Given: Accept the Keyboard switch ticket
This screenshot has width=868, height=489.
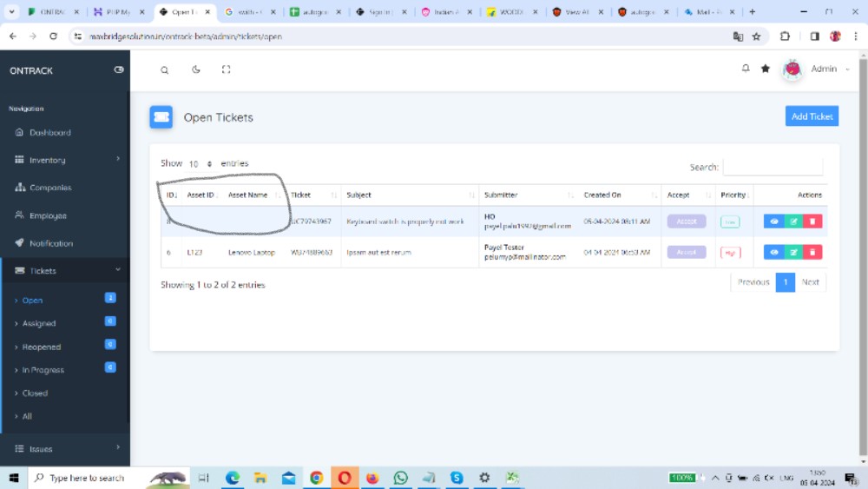Looking at the screenshot, I should point(686,221).
